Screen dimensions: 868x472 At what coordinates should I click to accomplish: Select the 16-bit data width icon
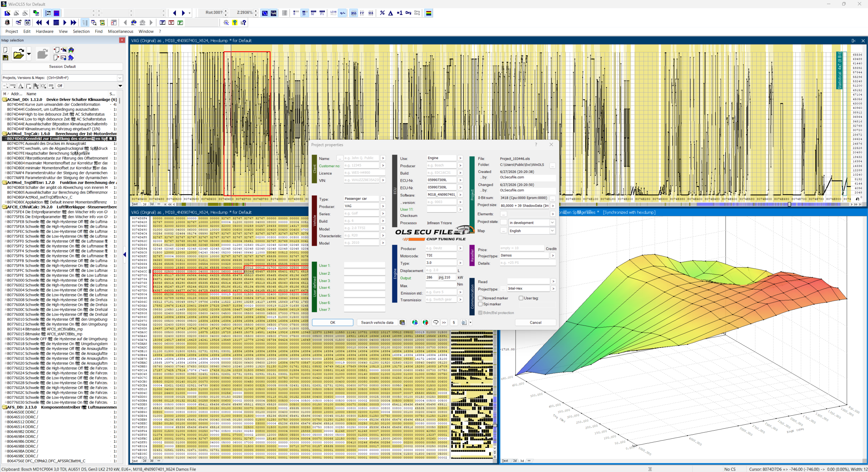tap(304, 13)
